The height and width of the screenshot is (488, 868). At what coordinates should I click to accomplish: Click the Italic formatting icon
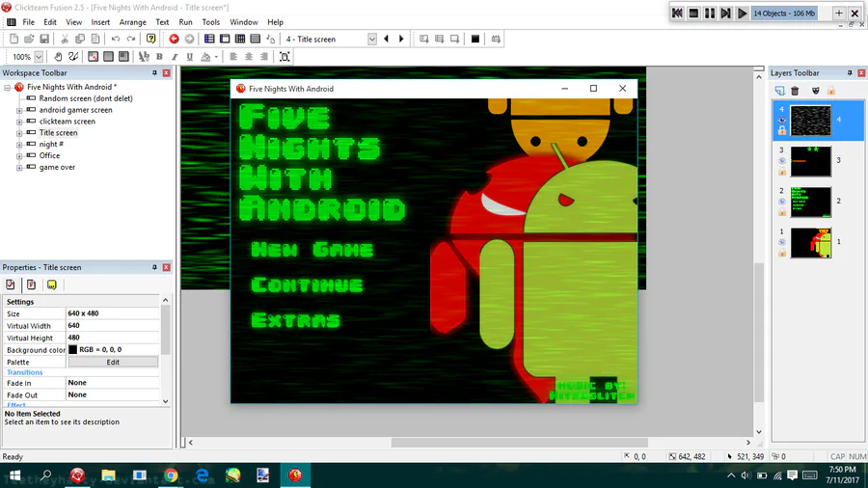pos(175,57)
